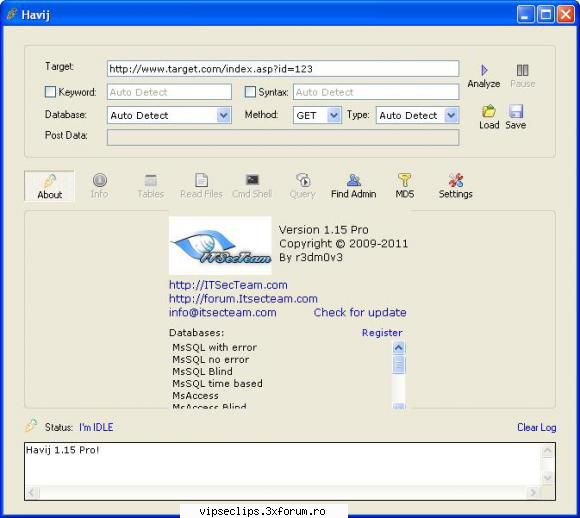Open the About tab
Image resolution: width=580 pixels, height=518 pixels.
point(49,186)
